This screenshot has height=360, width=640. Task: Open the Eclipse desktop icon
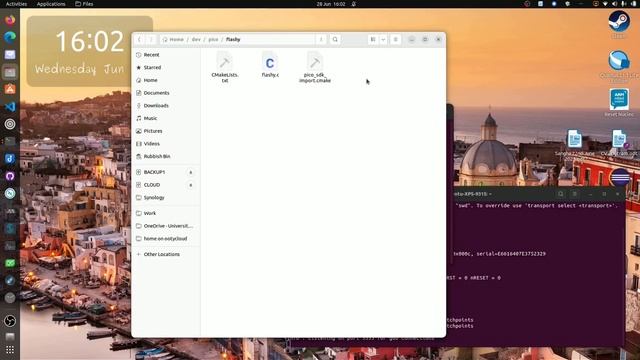[x=620, y=178]
